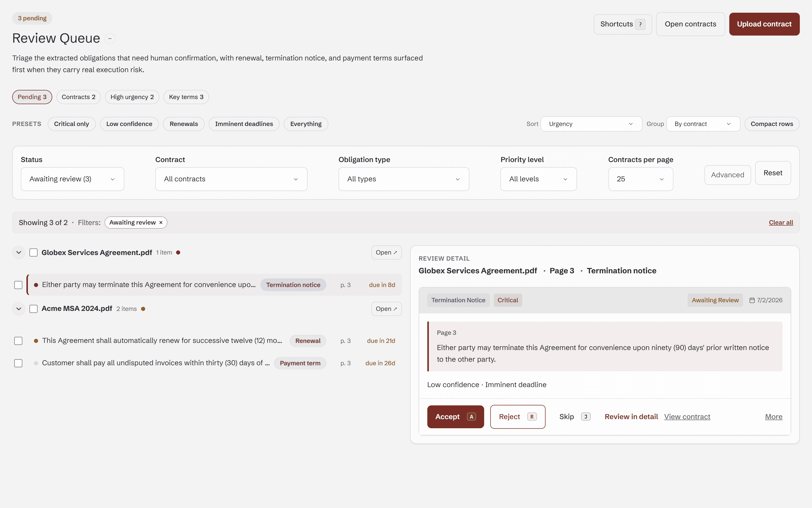Screen dimensions: 812x508
Task: Click the due in 26d label
Action: [380, 363]
